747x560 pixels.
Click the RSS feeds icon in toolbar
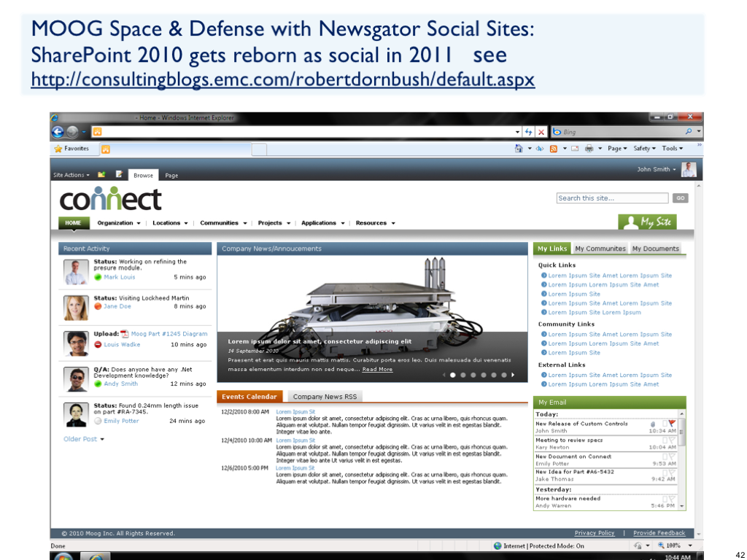point(554,149)
